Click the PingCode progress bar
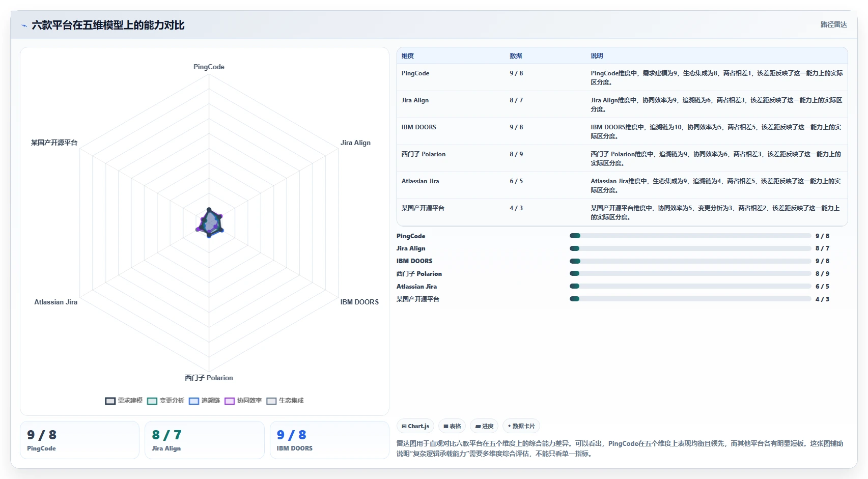The width and height of the screenshot is (868, 479). click(690, 236)
